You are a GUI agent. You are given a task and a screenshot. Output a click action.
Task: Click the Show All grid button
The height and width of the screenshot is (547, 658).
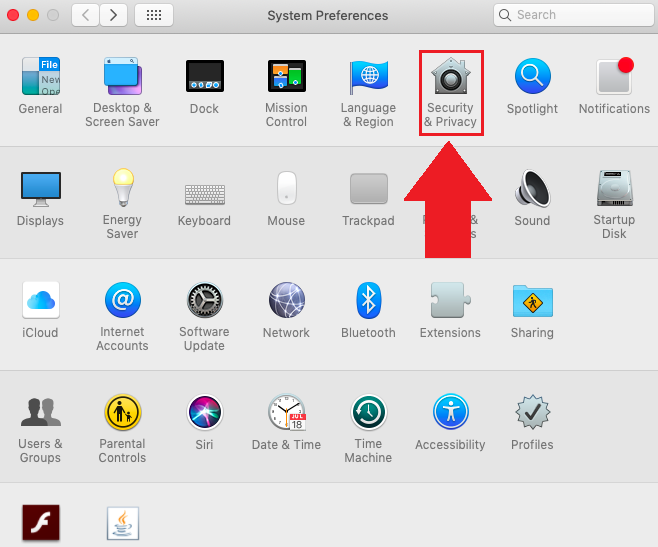tap(153, 15)
